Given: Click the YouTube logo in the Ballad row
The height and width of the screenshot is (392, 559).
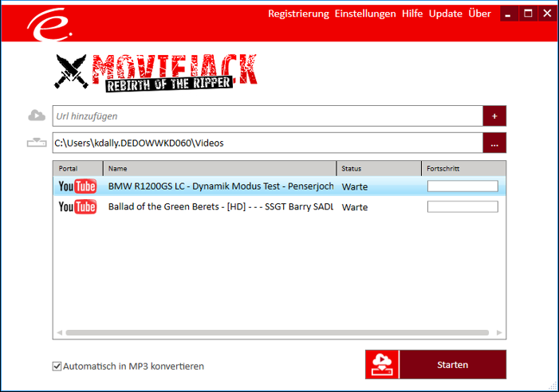Looking at the screenshot, I should [x=77, y=206].
